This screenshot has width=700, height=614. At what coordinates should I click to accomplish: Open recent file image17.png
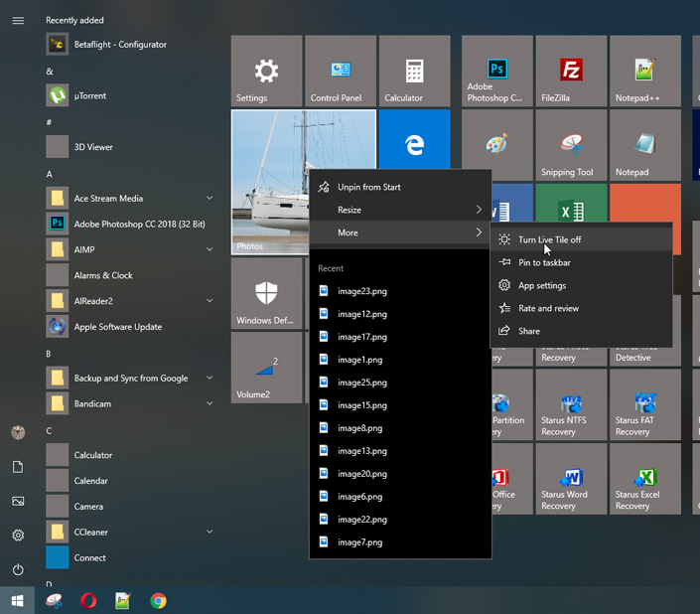(400, 337)
